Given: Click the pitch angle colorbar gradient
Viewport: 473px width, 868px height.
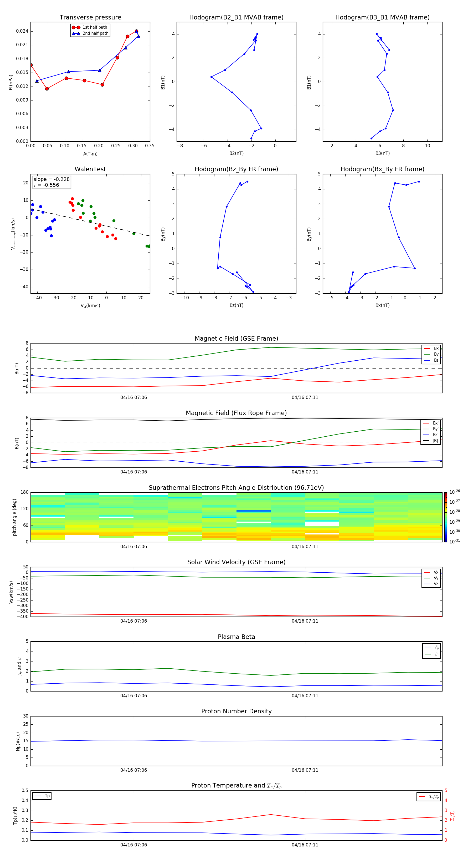Looking at the screenshot, I should [446, 517].
